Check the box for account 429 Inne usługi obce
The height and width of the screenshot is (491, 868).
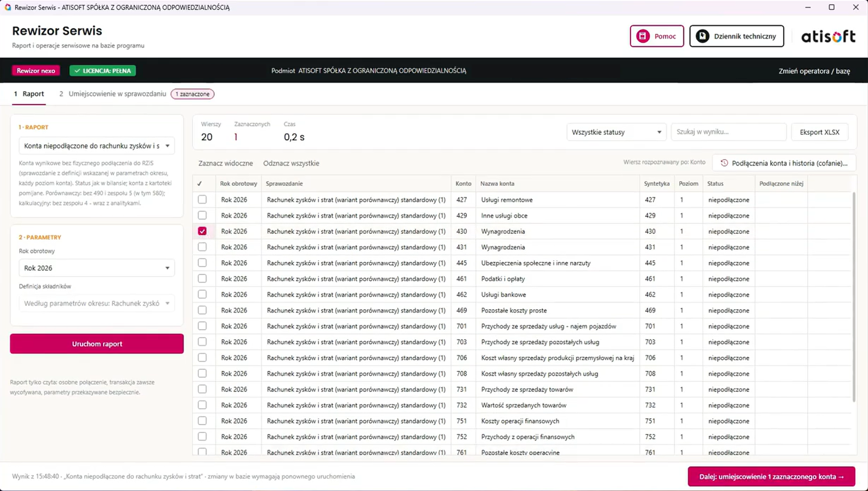pyautogui.click(x=202, y=215)
